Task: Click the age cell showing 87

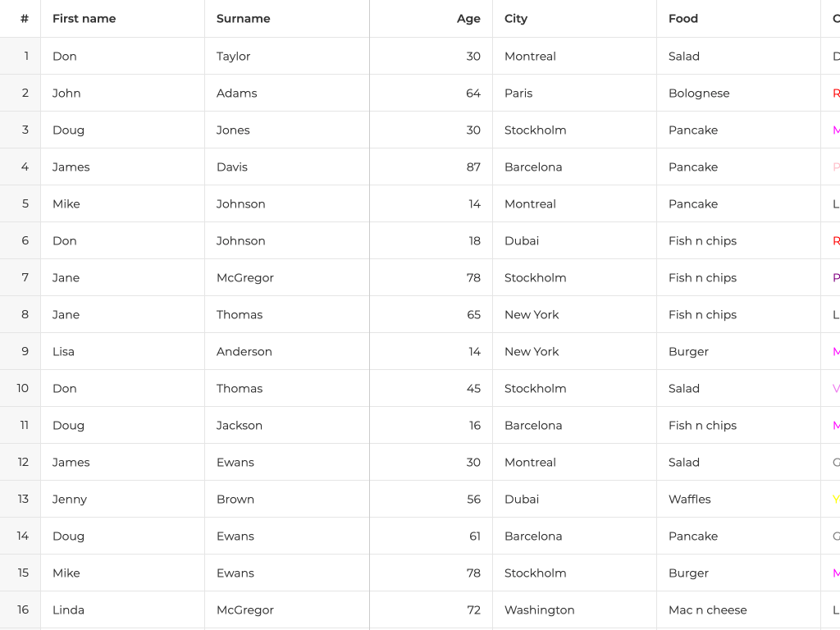Action: point(473,167)
